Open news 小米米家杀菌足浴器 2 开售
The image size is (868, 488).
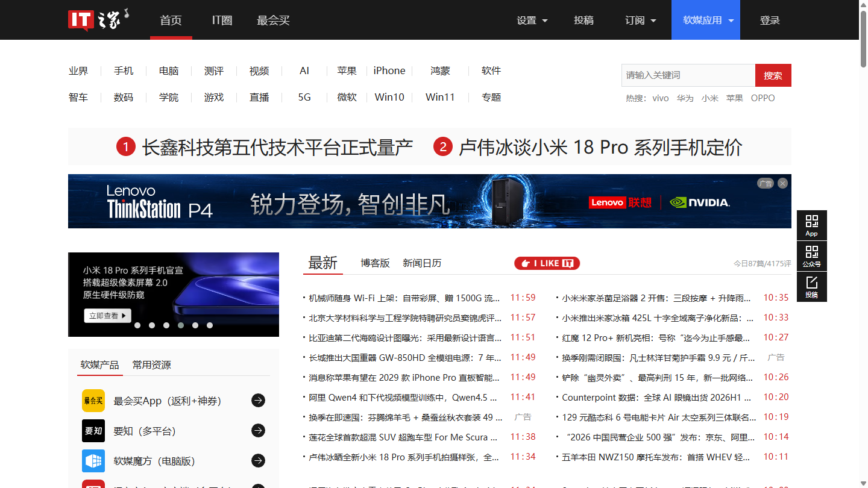click(x=658, y=298)
